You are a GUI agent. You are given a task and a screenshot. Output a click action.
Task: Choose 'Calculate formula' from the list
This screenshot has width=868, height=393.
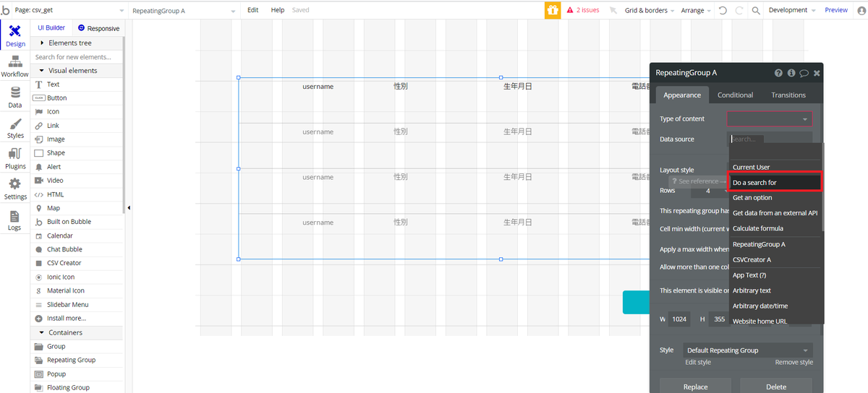[775, 228]
